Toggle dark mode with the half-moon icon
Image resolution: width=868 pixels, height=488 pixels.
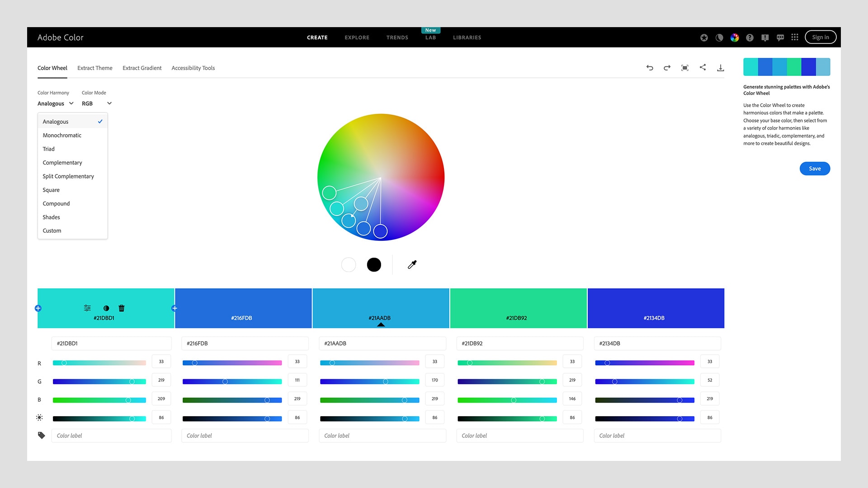(x=719, y=38)
